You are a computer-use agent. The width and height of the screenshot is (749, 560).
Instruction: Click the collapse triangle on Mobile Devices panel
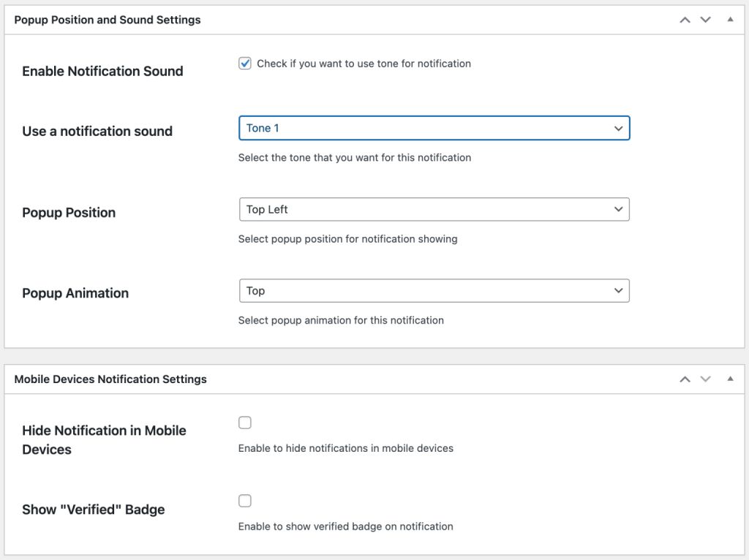click(x=729, y=379)
